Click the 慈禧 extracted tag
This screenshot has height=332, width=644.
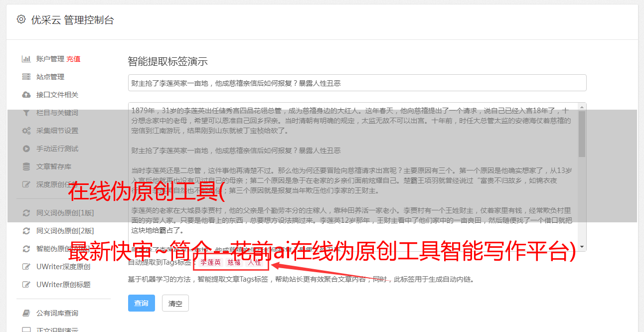pos(234,262)
